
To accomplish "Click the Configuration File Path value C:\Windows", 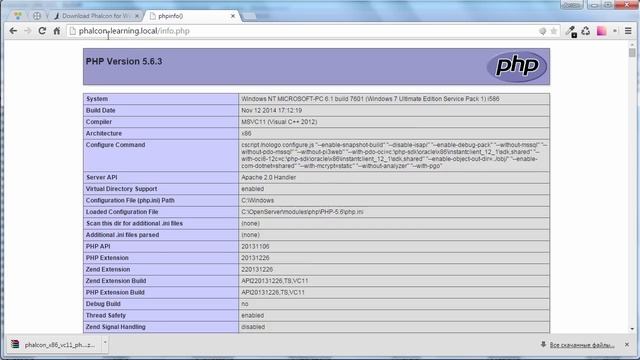I will (258, 200).
